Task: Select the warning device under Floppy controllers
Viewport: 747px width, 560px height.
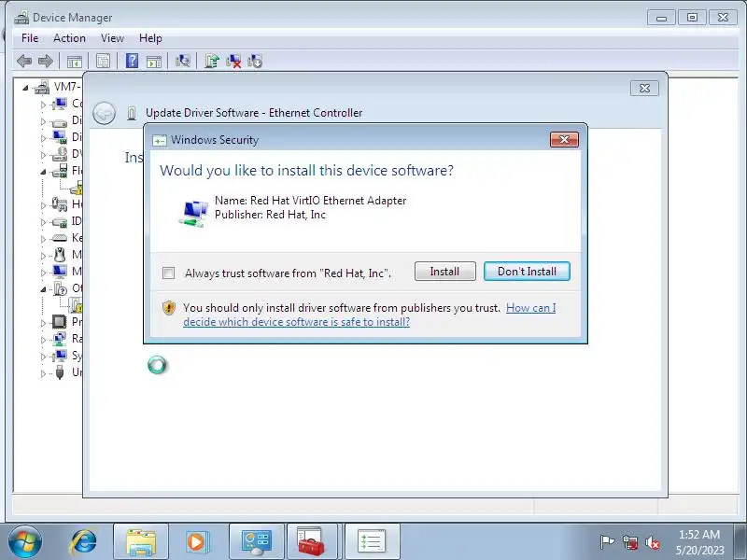Action: 77,188
